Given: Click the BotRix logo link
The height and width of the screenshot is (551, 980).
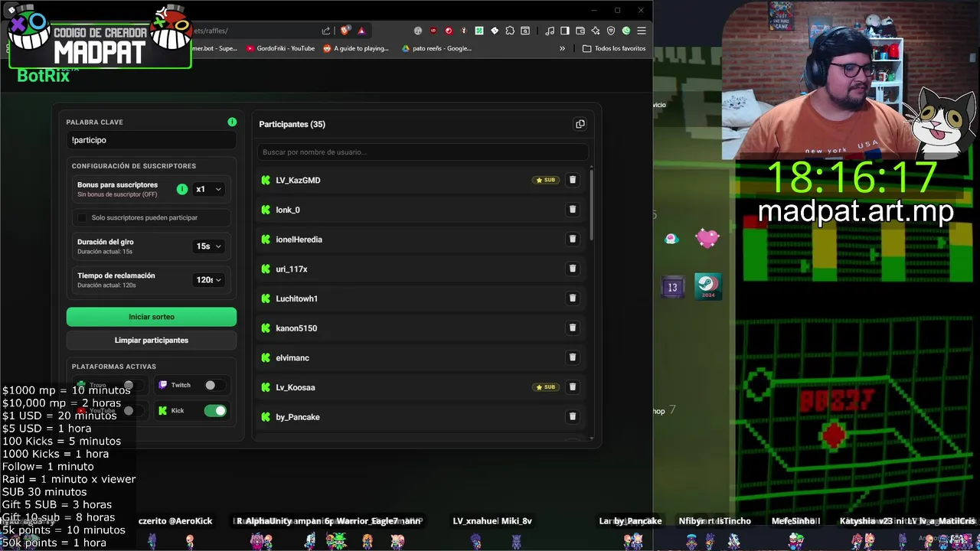Looking at the screenshot, I should coord(44,75).
